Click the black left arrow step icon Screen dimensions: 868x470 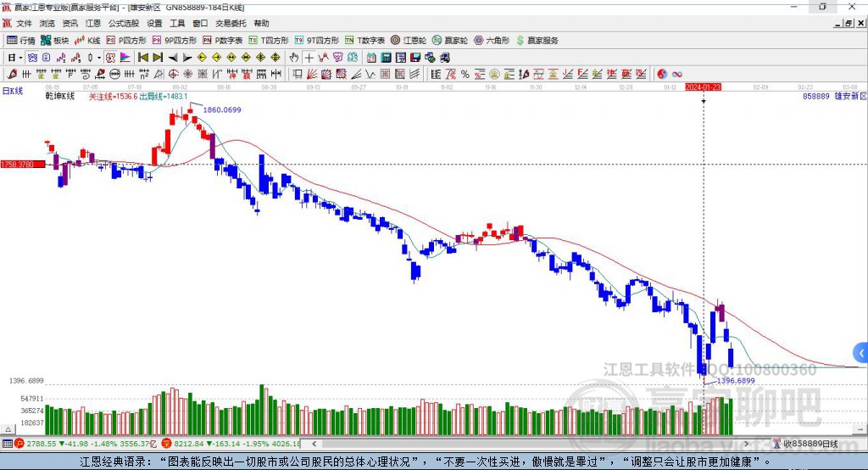click(x=173, y=58)
